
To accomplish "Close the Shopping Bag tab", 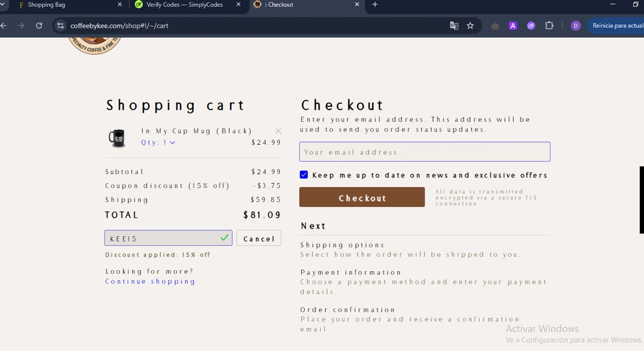I will [x=120, y=4].
